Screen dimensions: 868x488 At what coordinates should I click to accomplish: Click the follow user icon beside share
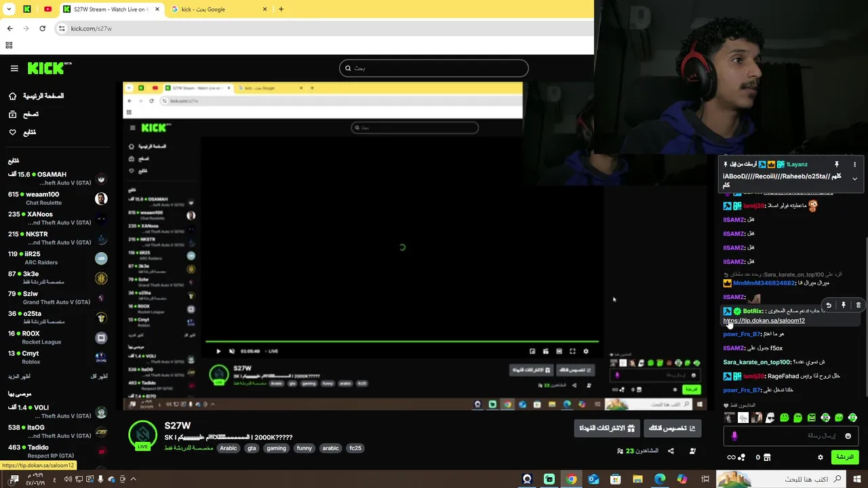click(692, 451)
